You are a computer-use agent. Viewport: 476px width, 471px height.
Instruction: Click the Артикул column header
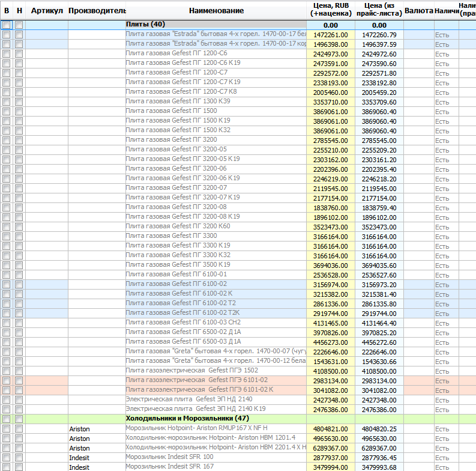click(47, 11)
